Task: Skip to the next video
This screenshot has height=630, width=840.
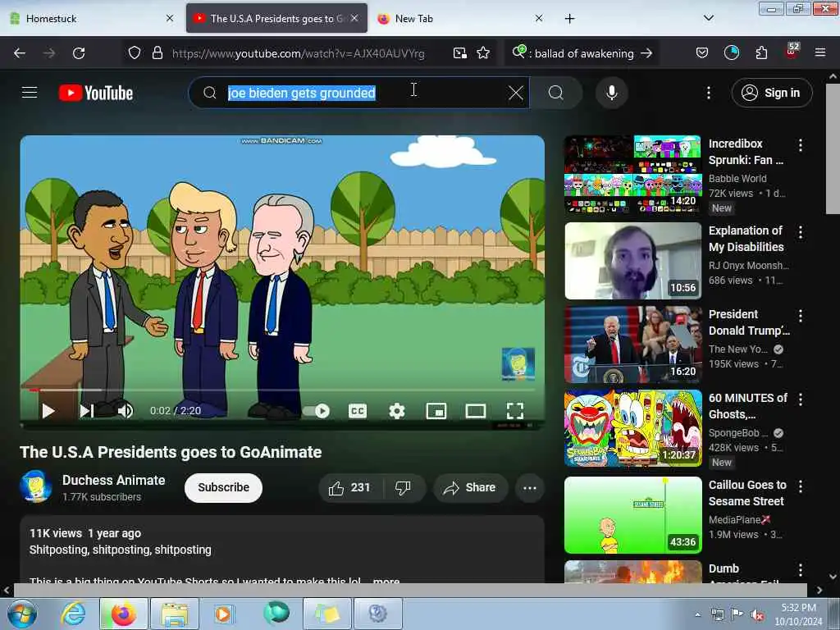Action: click(87, 411)
